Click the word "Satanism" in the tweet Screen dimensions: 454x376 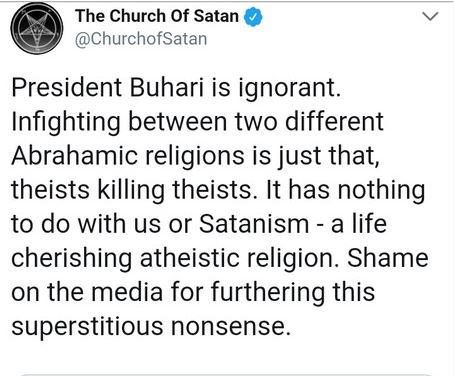(254, 224)
